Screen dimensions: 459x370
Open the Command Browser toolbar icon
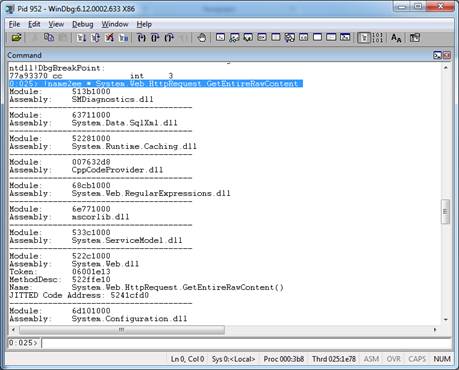(x=345, y=37)
